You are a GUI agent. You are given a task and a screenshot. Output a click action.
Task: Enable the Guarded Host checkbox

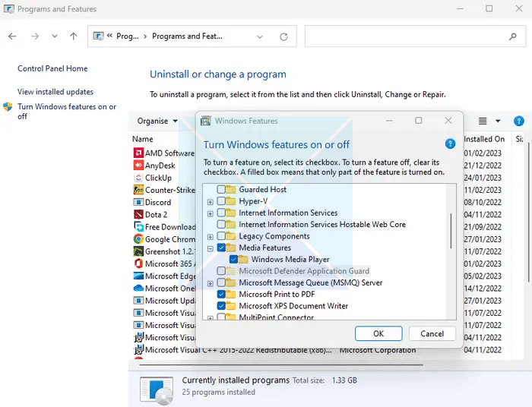click(x=221, y=189)
